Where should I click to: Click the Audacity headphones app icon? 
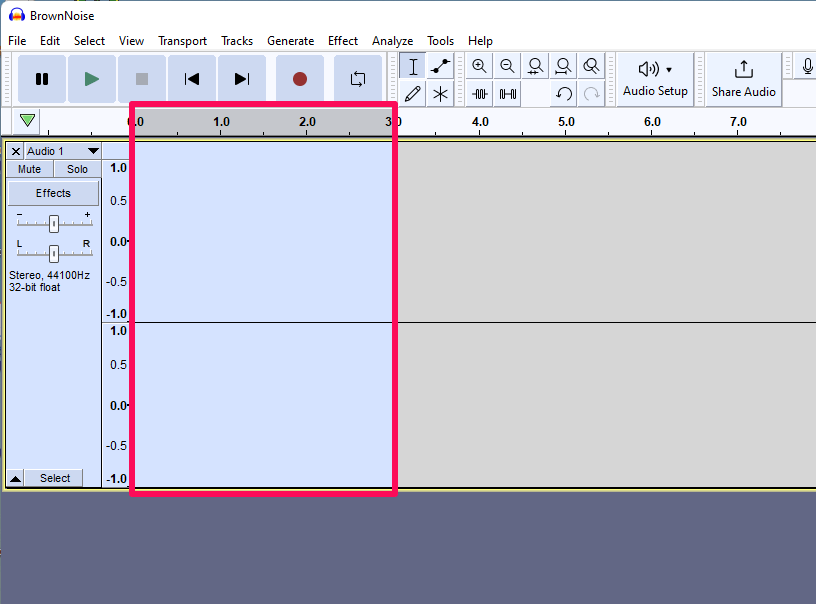point(17,15)
